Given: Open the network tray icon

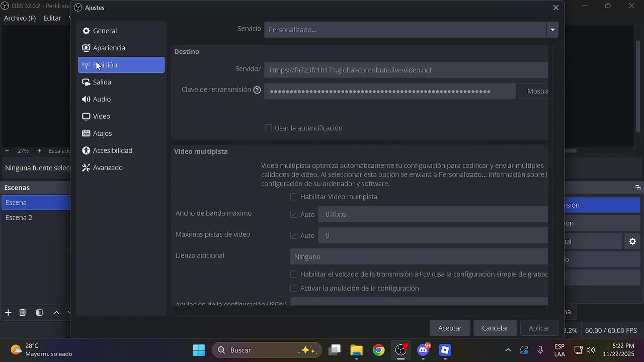Looking at the screenshot, I should point(579,350).
